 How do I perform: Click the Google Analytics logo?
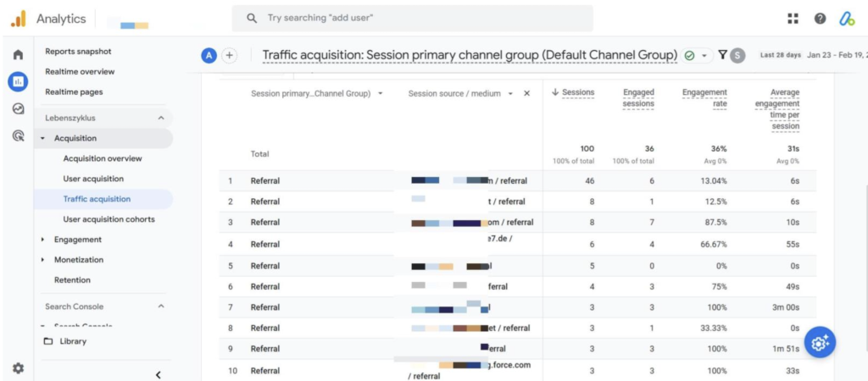(19, 19)
